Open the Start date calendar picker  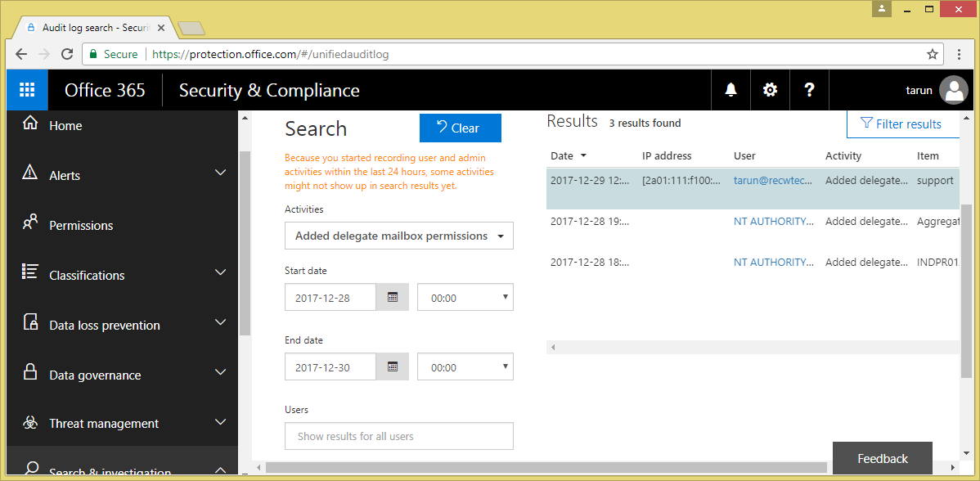tap(393, 297)
